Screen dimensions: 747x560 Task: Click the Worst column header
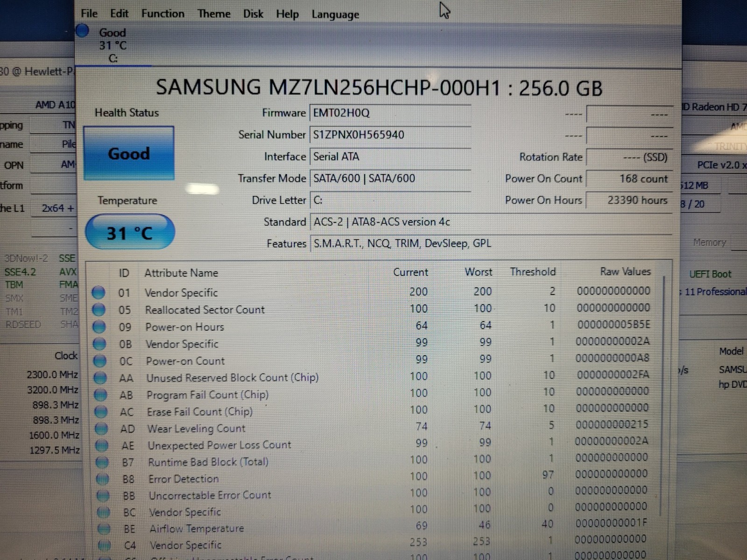point(479,272)
